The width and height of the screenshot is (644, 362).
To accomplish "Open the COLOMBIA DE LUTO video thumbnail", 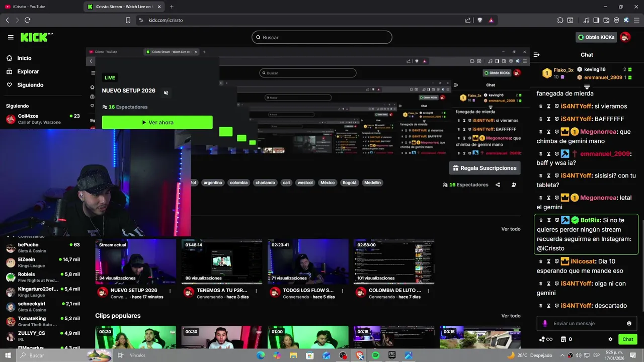I will (x=394, y=261).
